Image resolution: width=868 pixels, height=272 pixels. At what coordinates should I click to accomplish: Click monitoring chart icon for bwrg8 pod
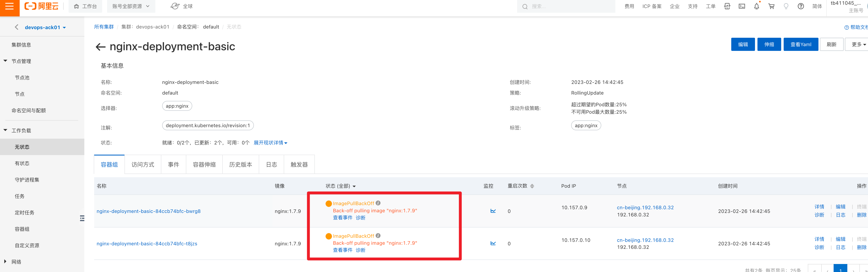[x=493, y=211]
